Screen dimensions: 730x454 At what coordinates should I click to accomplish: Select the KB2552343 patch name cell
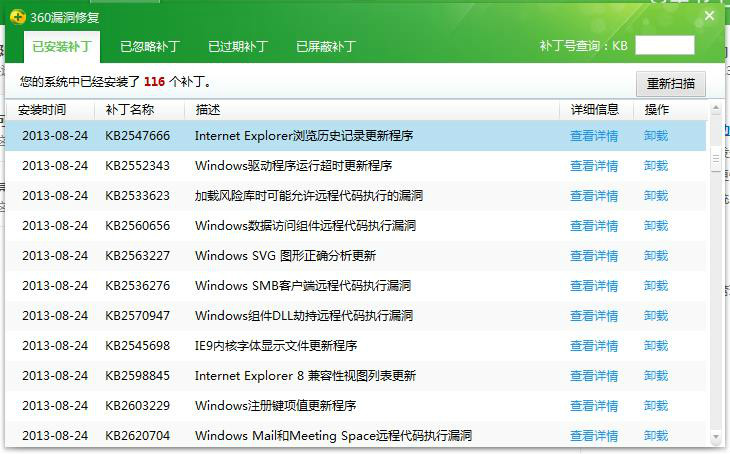(x=137, y=166)
